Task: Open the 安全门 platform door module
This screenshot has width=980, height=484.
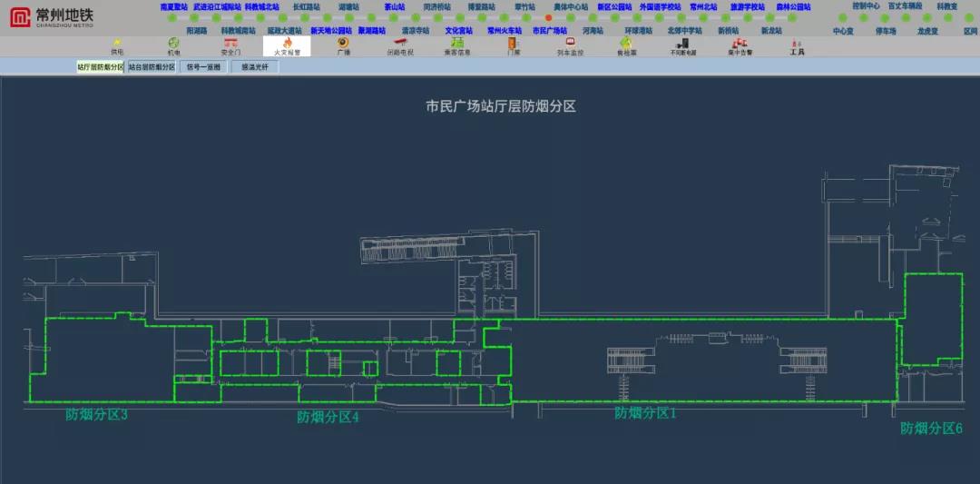Action: (x=230, y=46)
